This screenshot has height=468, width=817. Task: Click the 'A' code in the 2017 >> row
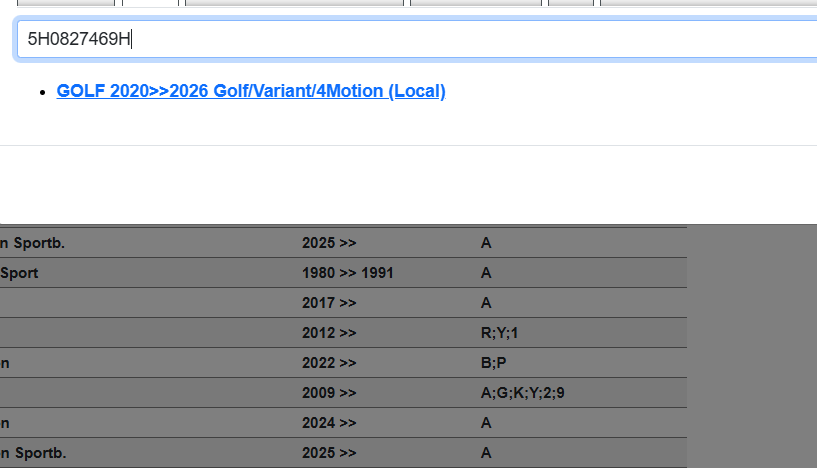pyautogui.click(x=486, y=303)
